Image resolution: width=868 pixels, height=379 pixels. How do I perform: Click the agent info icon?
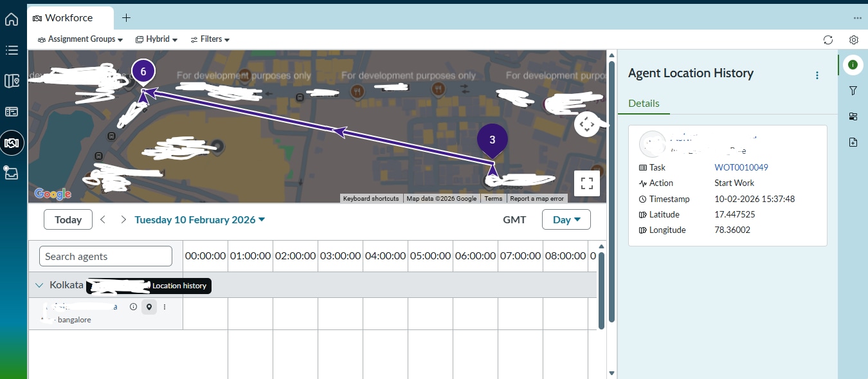[133, 307]
